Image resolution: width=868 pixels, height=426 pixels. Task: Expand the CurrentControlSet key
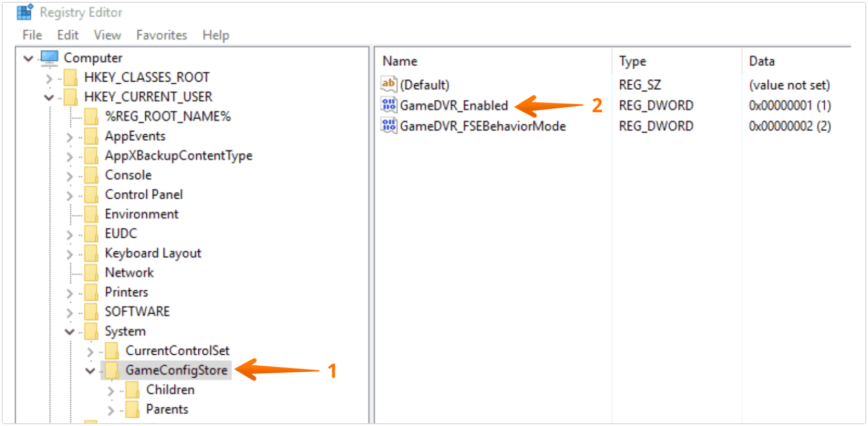pyautogui.click(x=90, y=351)
